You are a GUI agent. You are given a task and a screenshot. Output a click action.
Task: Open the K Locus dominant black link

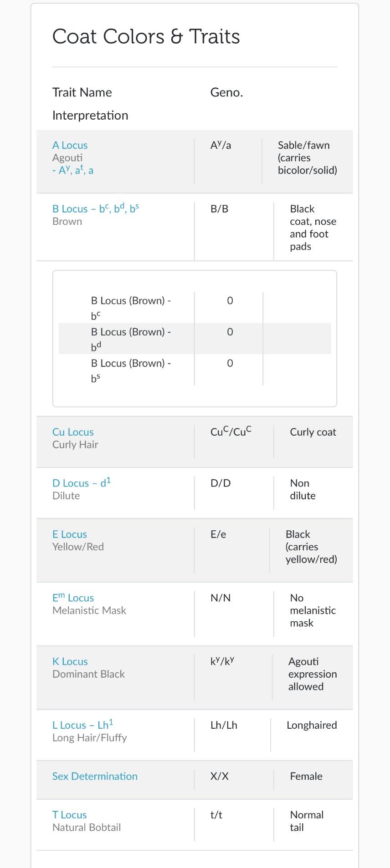click(70, 661)
